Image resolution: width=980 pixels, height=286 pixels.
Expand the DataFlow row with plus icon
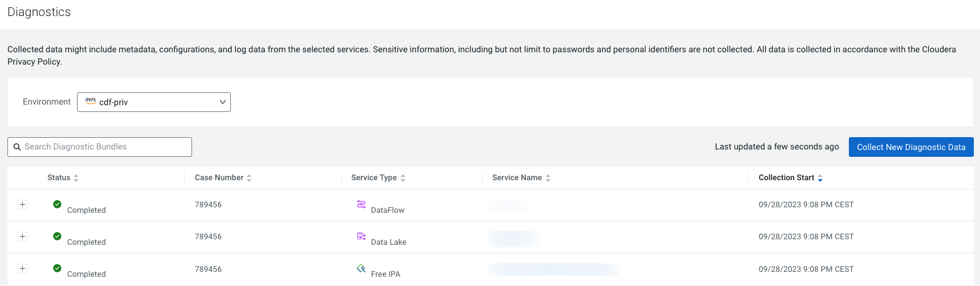click(23, 205)
